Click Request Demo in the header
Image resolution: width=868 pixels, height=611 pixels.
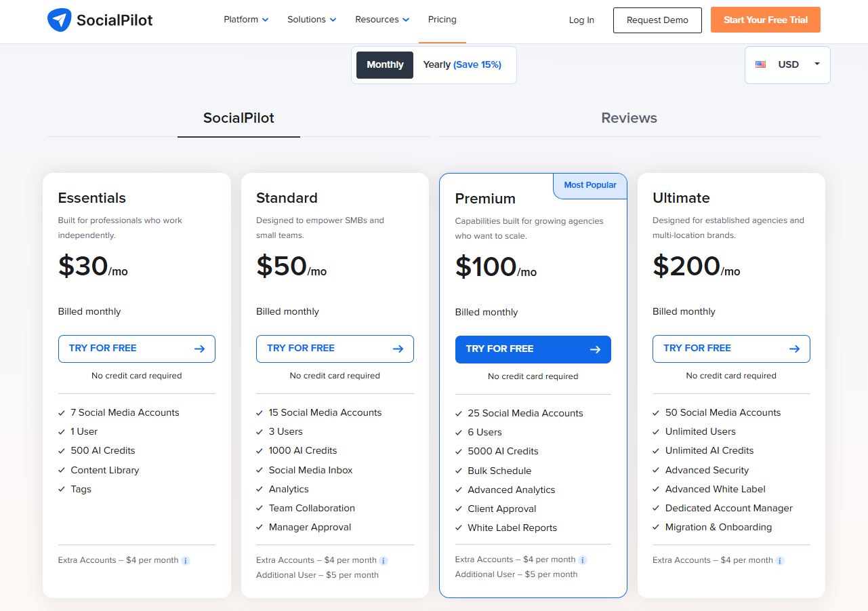[x=657, y=20]
